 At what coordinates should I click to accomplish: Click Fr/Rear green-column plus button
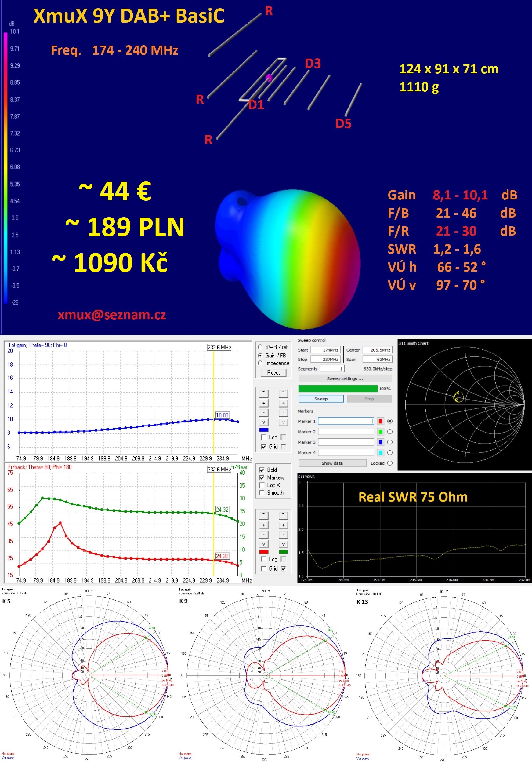[x=283, y=525]
